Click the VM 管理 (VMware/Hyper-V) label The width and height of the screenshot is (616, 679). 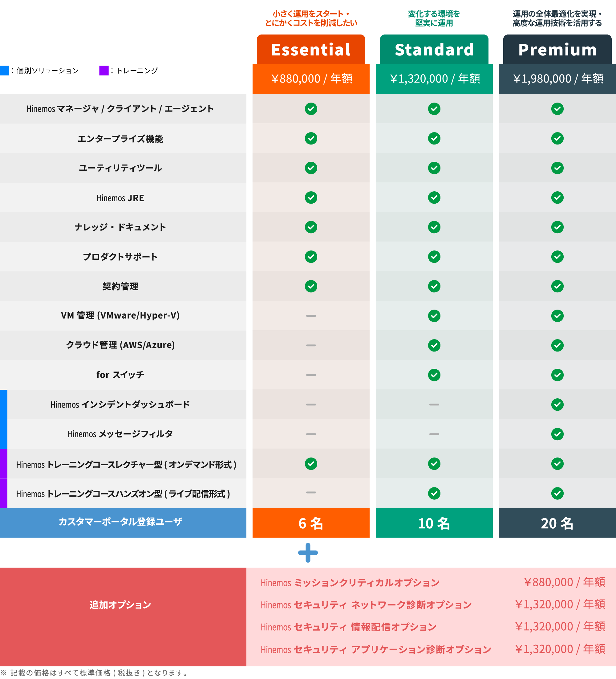pos(120,315)
